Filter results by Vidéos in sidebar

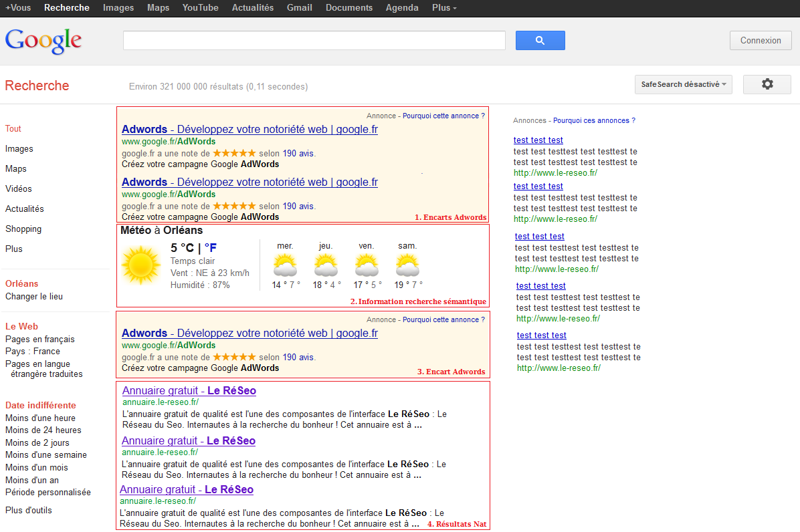18,188
